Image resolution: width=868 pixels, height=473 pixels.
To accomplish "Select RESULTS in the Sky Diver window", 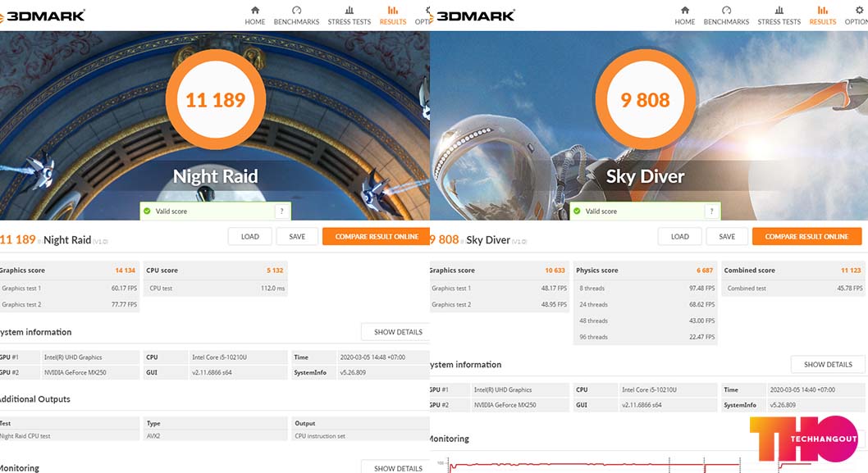I will 823,16.
